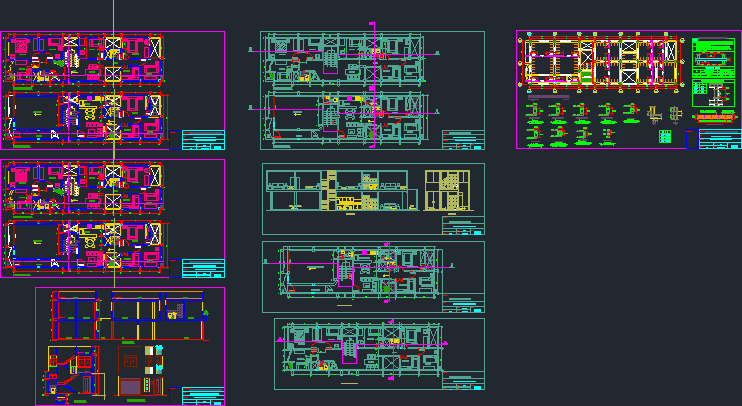This screenshot has height=406, width=742.
Task: Click the title block of the middle-left sheet
Action: tap(203, 268)
